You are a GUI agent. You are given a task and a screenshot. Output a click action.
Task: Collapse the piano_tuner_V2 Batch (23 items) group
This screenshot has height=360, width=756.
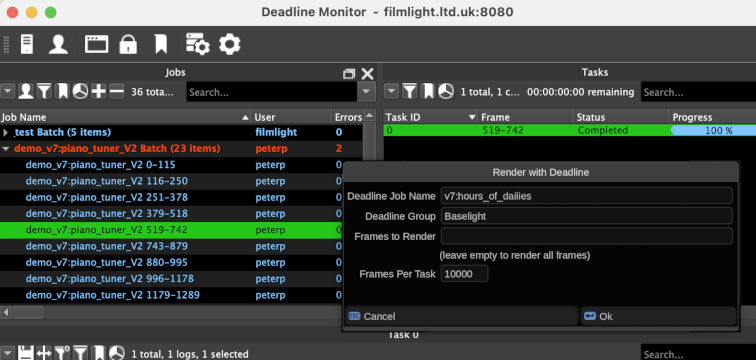pos(5,149)
